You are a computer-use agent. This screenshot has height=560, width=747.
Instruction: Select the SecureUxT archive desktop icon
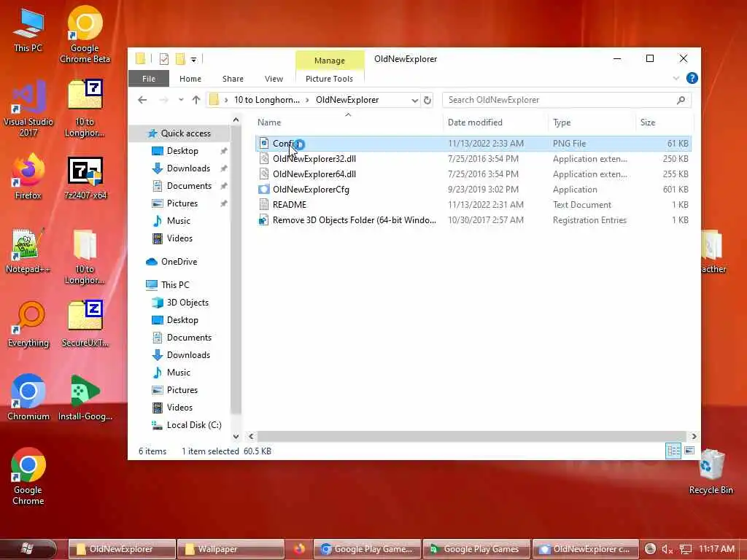(x=85, y=324)
